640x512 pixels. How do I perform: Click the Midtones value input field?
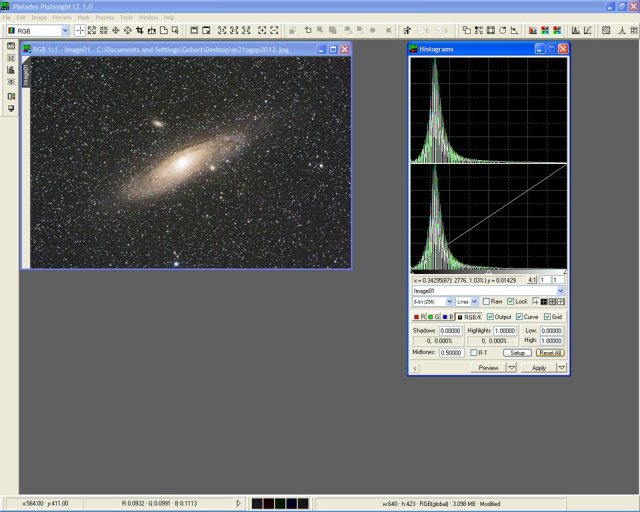coord(450,352)
